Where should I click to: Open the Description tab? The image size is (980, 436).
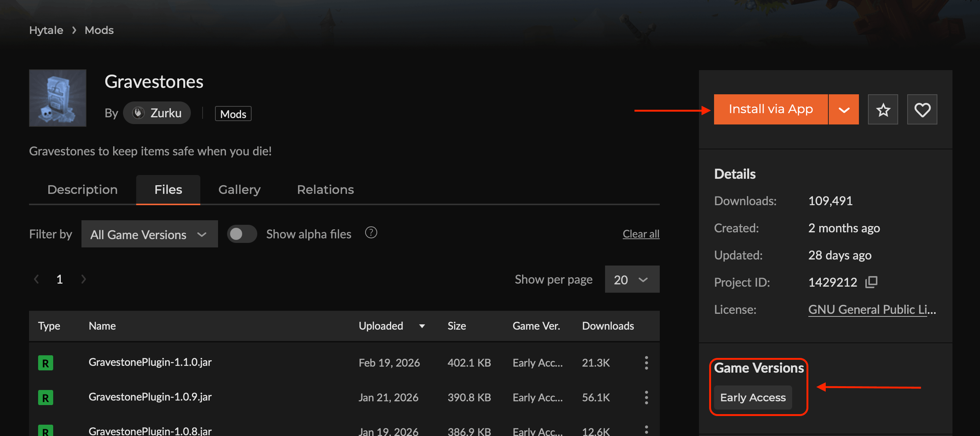pyautogui.click(x=82, y=189)
